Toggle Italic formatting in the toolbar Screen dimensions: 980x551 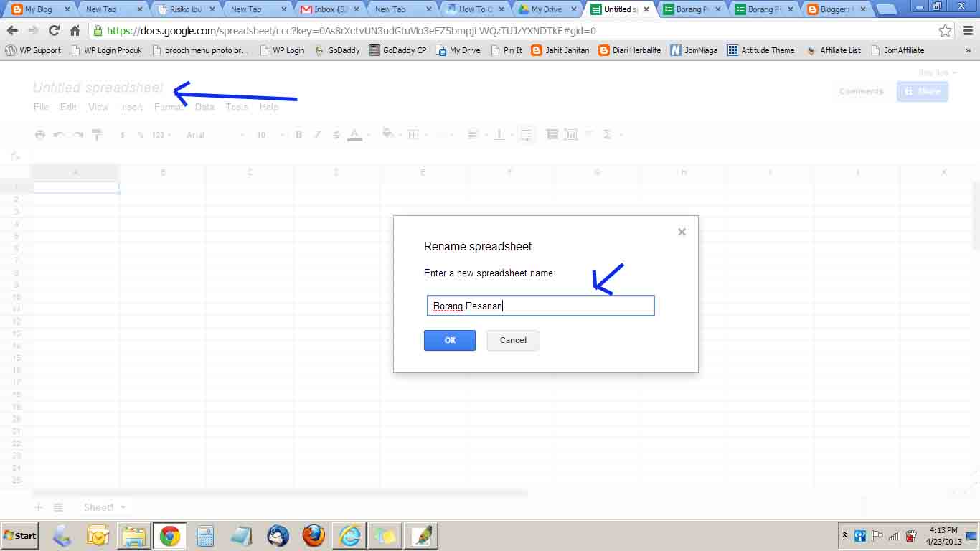coord(318,135)
